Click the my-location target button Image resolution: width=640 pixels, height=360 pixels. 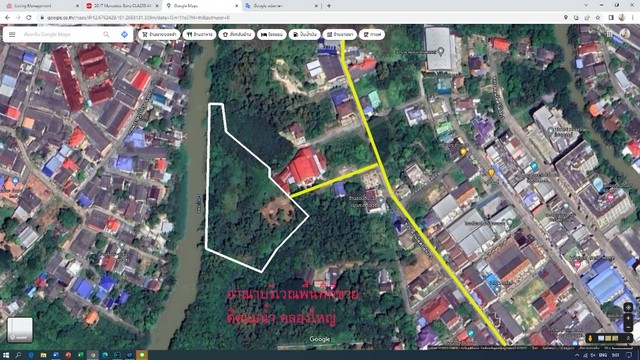coord(628,307)
